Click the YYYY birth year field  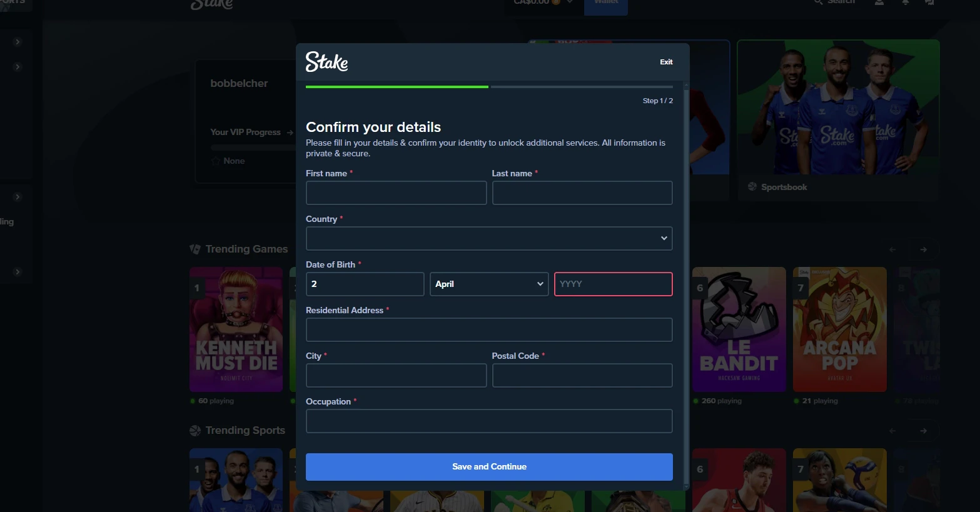point(613,284)
